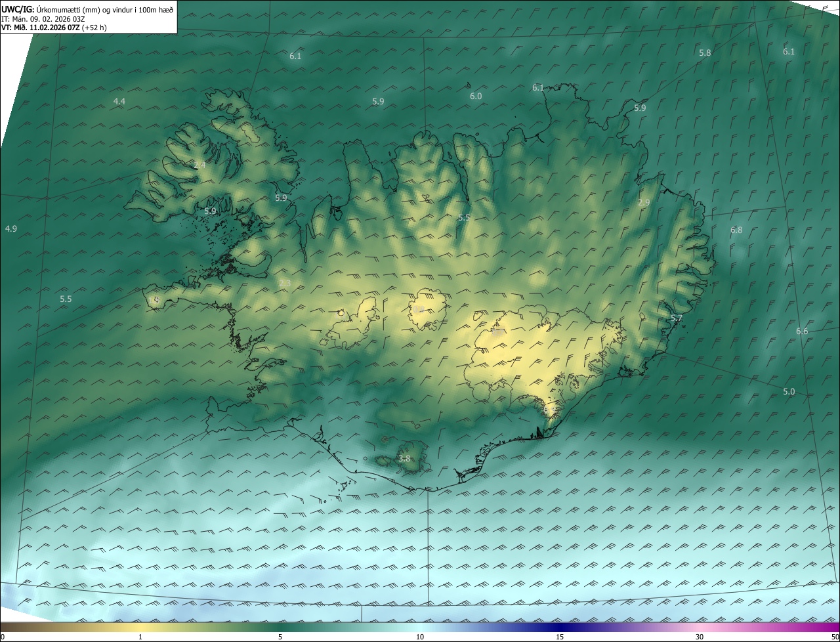The height and width of the screenshot is (642, 840).
Task: Click the '6.8' value east of Iceland
Action: tap(736, 230)
